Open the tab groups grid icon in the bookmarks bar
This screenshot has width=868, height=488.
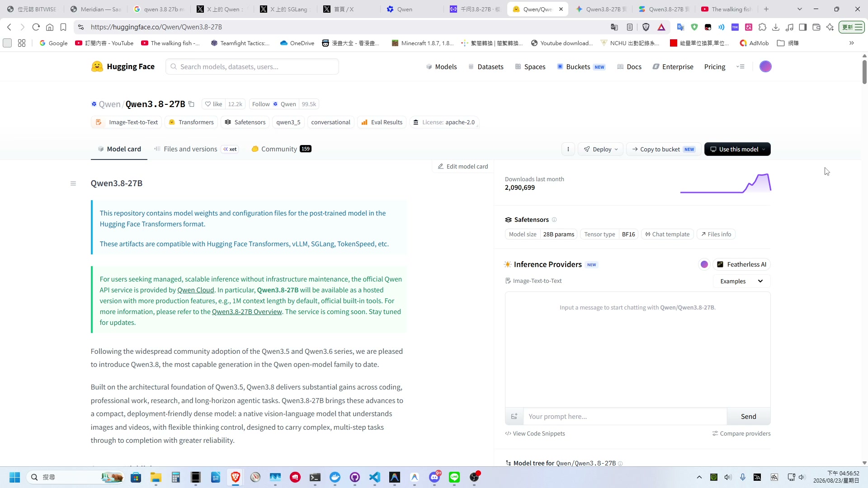22,43
